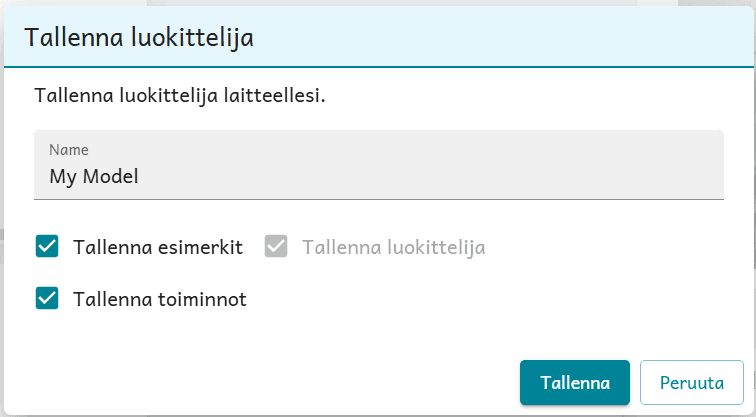Click the My Model text in the field
This screenshot has height=417, width=756.
(94, 177)
